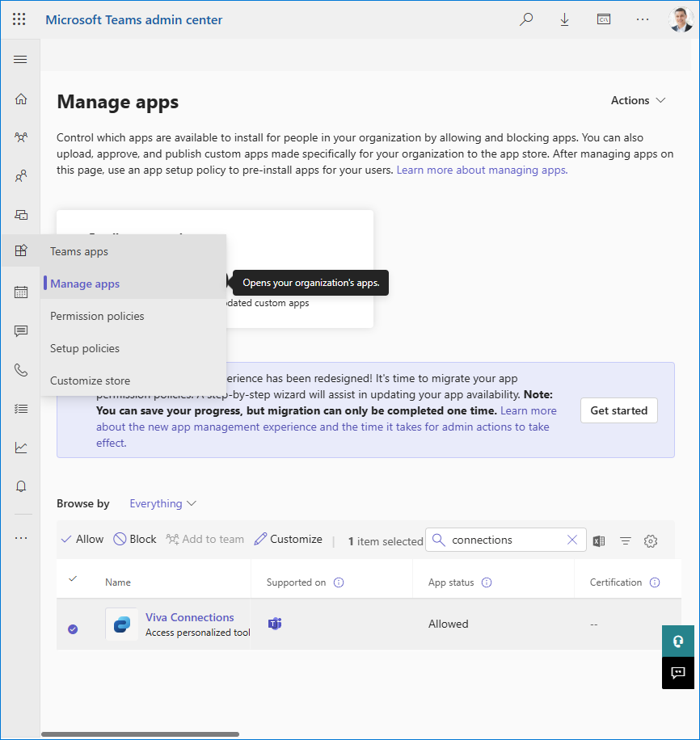Screen dimensions: 700x740
Task: Open the Voice phone sidebar icon
Action: coord(21,370)
